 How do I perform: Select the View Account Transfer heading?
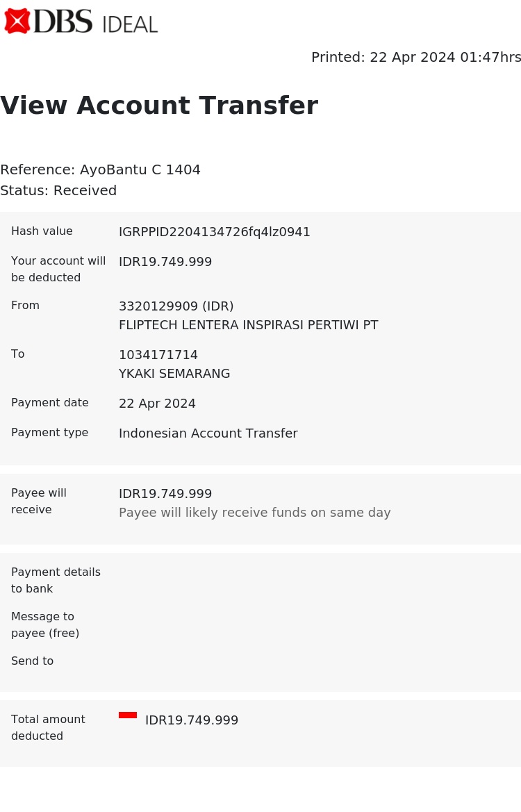[x=159, y=106]
